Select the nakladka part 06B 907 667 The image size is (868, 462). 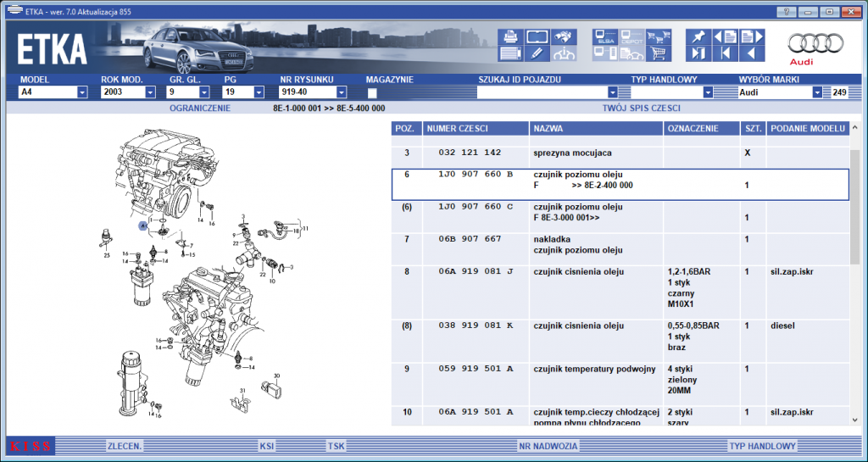coord(470,239)
